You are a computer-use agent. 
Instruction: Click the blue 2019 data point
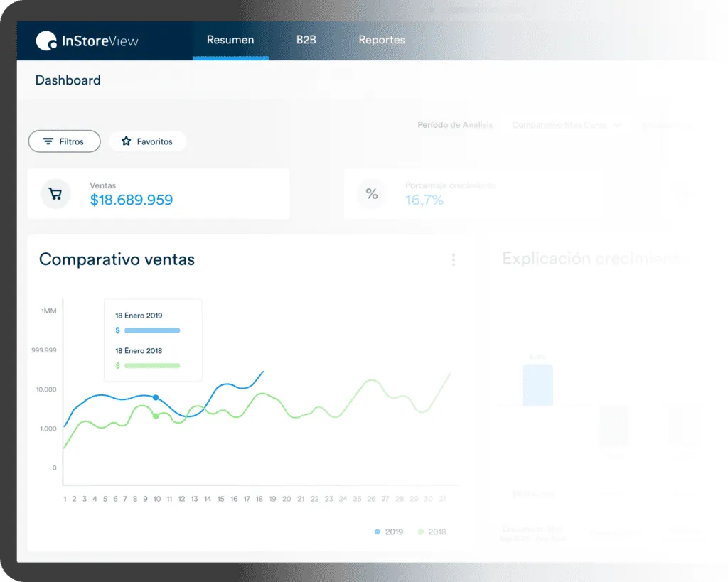[156, 397]
